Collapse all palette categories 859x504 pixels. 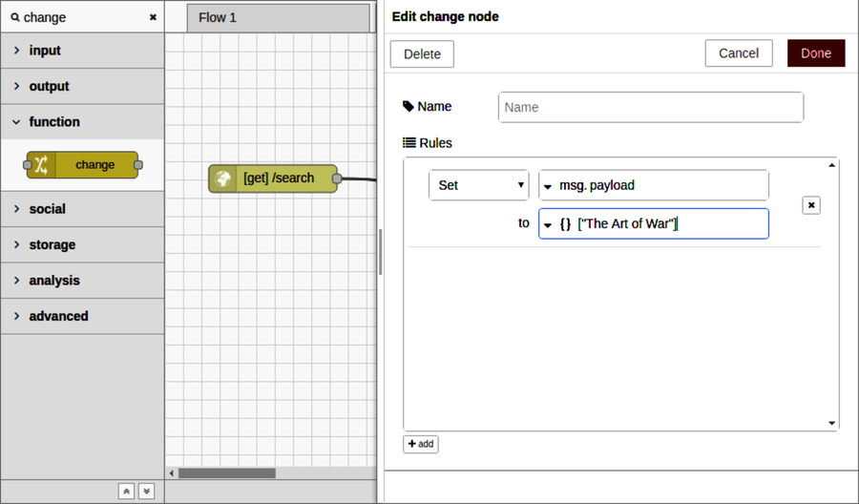point(126,492)
